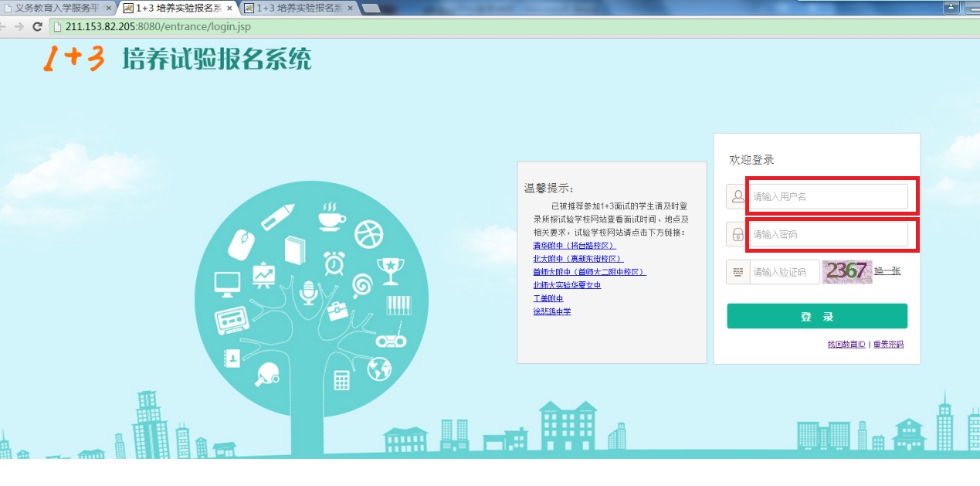
Task: Open a new browser tab
Action: [x=370, y=8]
